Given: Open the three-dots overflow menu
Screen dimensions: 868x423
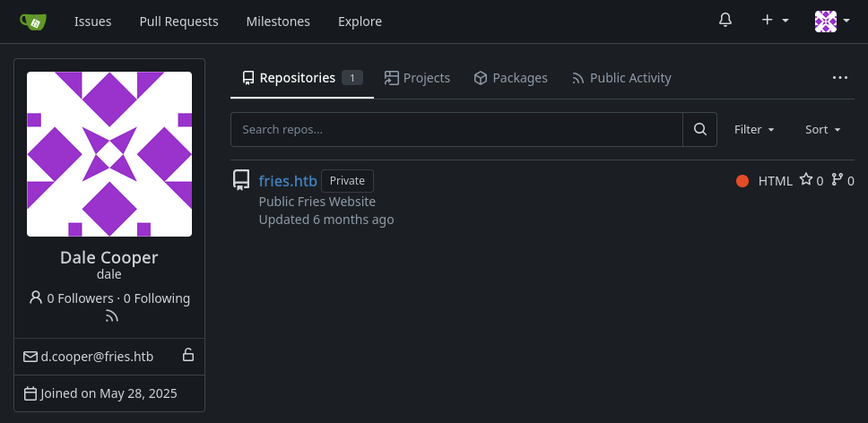Looking at the screenshot, I should tap(840, 78).
